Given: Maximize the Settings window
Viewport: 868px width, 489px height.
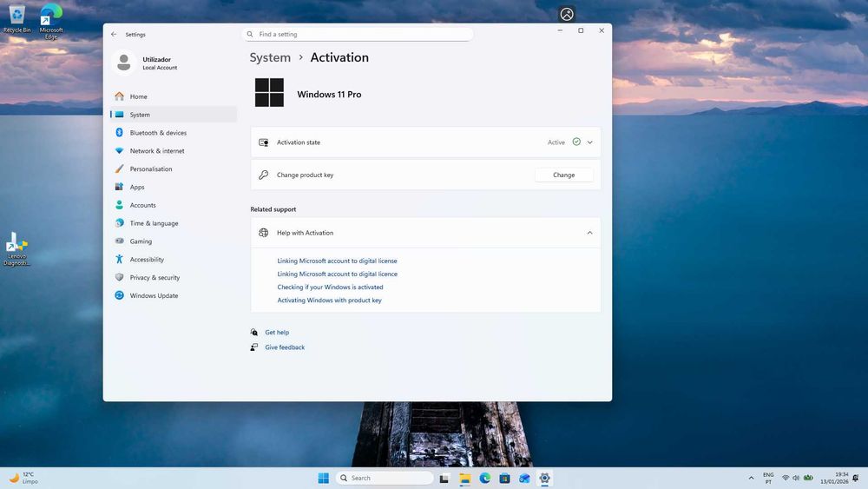Looking at the screenshot, I should point(581,31).
